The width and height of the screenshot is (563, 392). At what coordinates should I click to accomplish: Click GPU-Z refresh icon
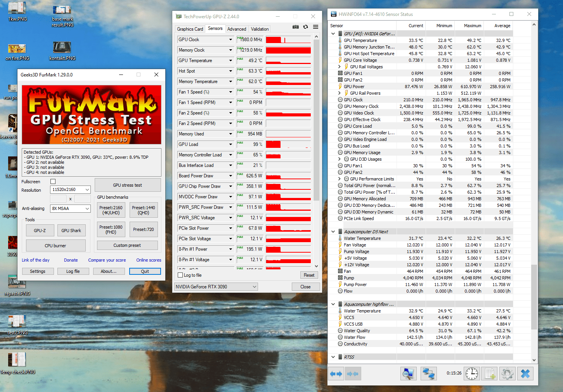click(x=306, y=27)
